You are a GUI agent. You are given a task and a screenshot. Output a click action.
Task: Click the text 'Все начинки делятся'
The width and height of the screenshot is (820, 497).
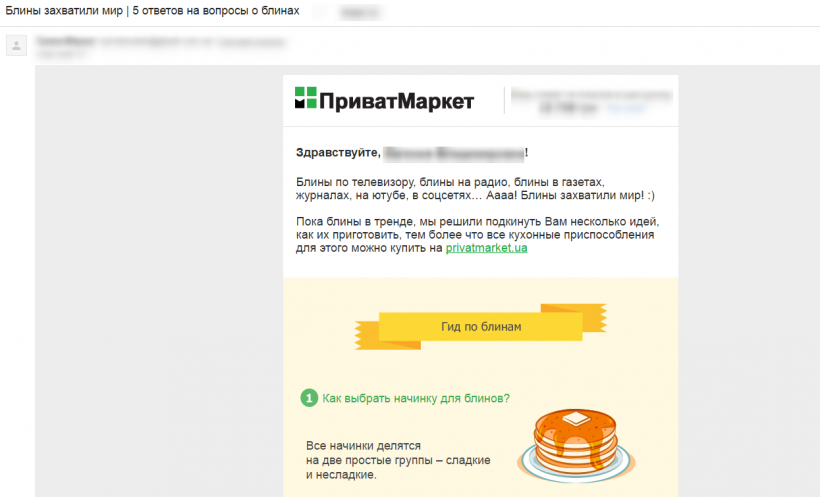pos(363,446)
